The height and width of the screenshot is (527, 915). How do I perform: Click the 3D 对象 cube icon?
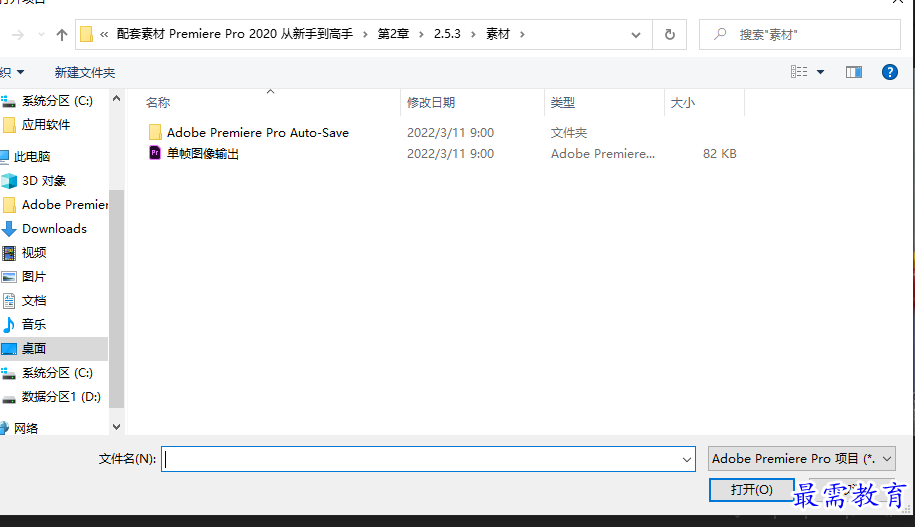click(9, 181)
